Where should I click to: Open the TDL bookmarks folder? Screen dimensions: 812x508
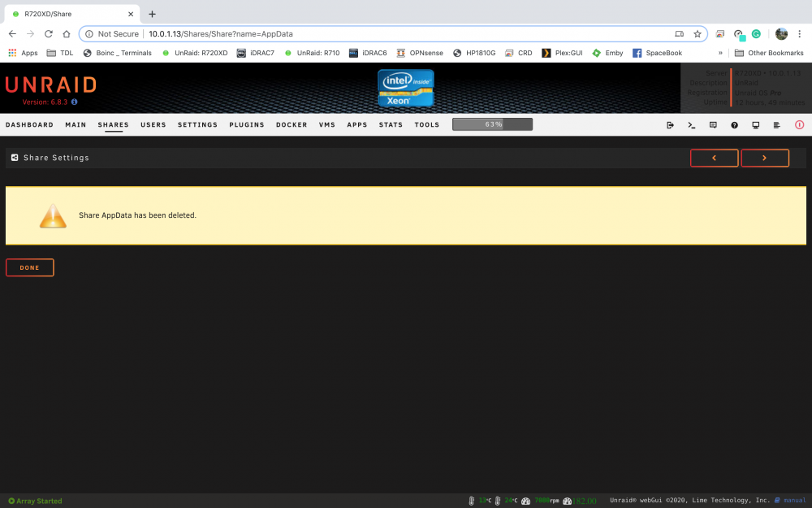click(59, 53)
